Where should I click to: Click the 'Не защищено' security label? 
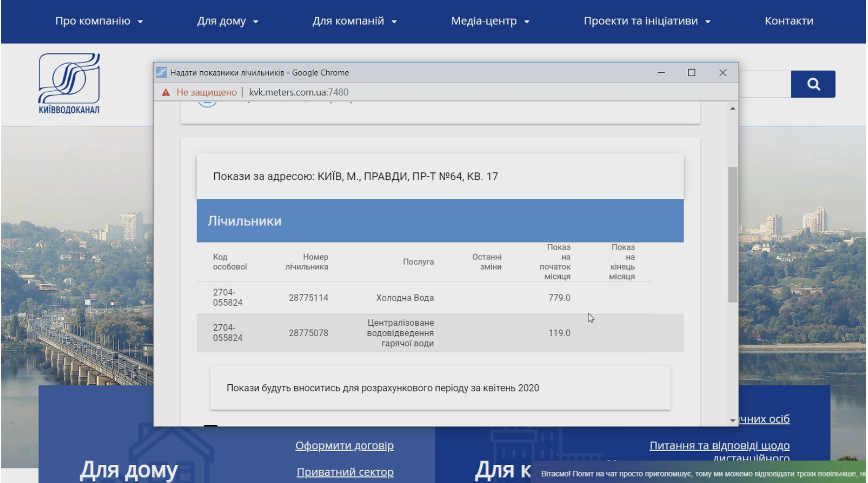(206, 92)
